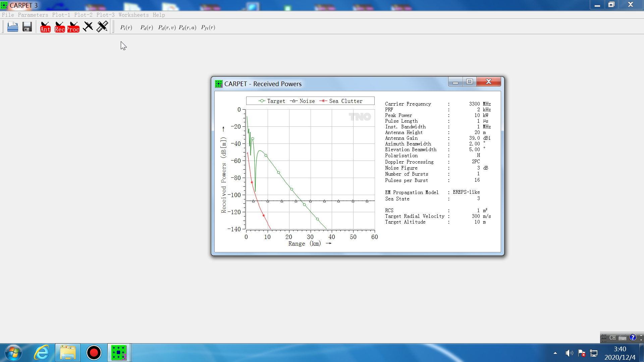Click the Noise Figure label

[401, 168]
